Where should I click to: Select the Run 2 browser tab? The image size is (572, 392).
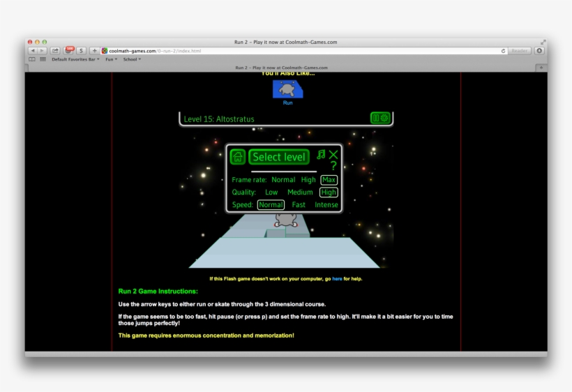(281, 68)
